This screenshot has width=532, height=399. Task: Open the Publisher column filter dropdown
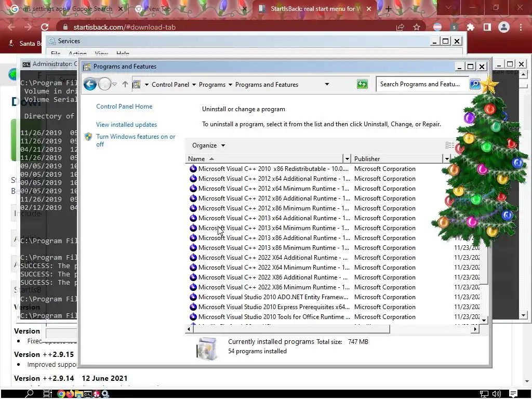click(x=447, y=159)
